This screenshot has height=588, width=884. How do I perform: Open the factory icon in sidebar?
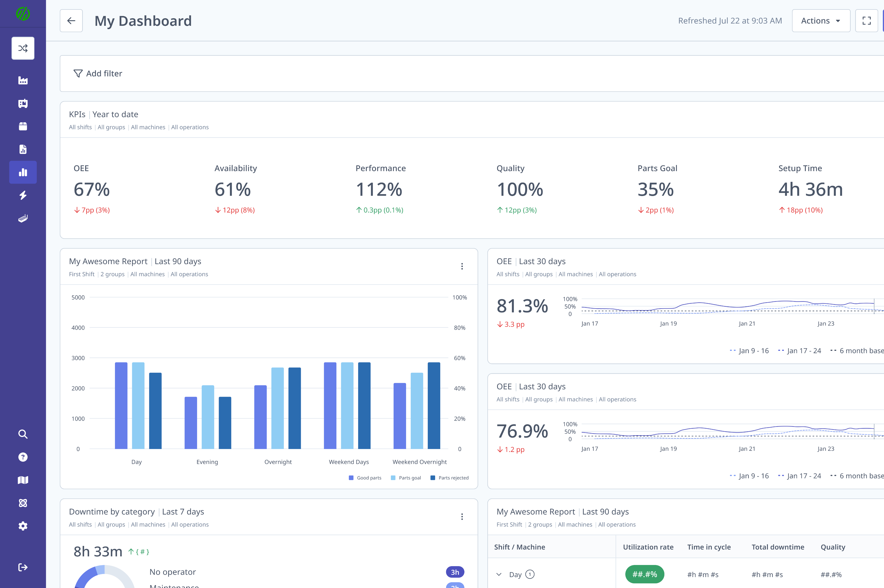click(23, 80)
